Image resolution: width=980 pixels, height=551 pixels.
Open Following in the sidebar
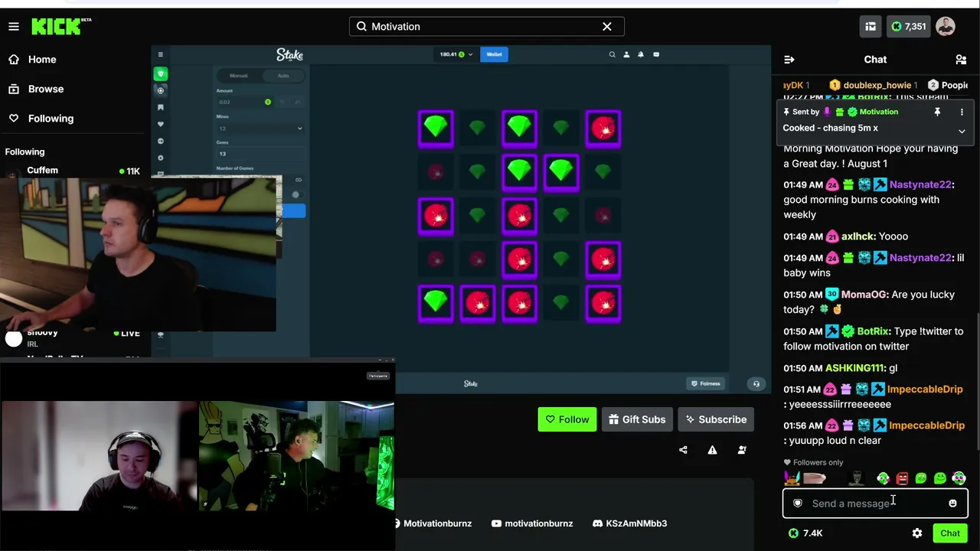pos(51,119)
